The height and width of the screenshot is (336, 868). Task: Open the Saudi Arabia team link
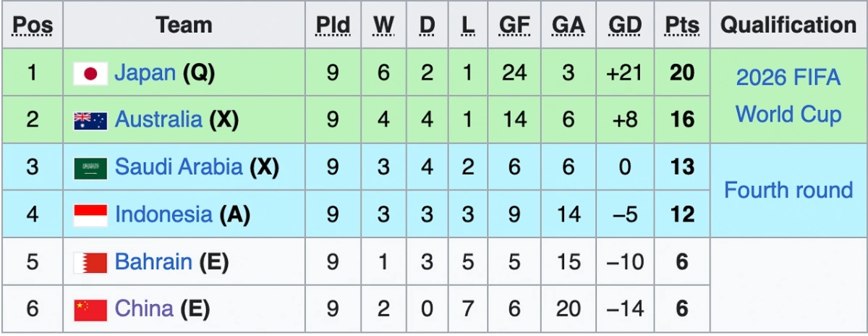[x=179, y=167]
